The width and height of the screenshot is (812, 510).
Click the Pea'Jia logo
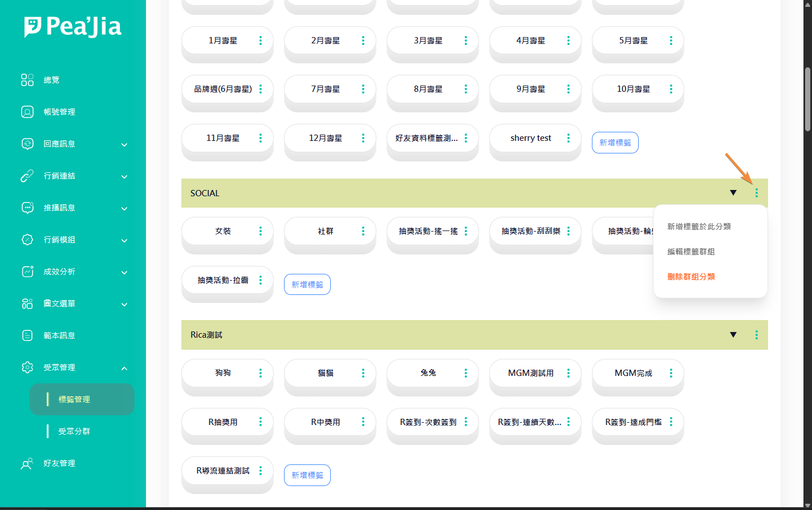click(73, 27)
